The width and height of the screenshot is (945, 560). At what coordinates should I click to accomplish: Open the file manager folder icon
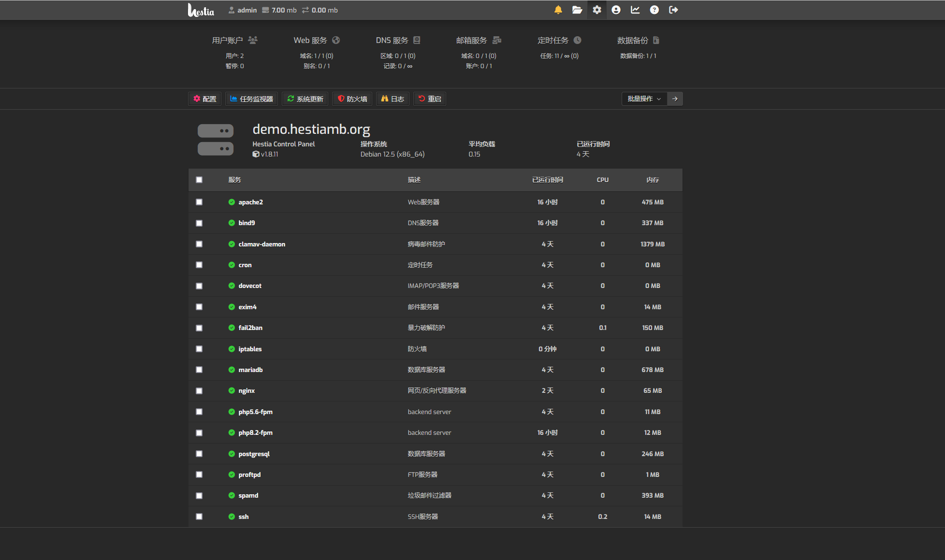click(577, 10)
